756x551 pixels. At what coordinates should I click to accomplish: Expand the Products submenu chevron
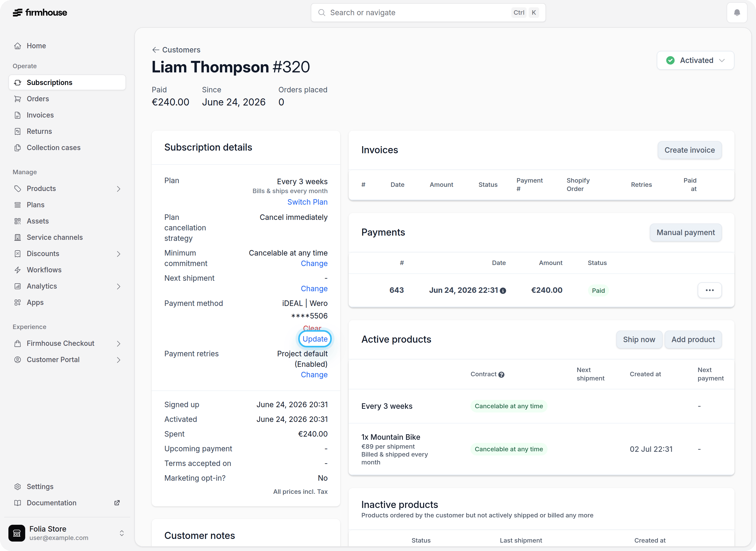[x=118, y=189]
